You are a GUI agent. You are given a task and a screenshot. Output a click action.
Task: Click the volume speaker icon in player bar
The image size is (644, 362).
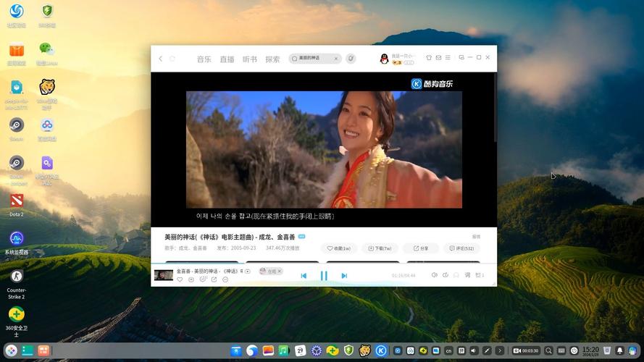(434, 275)
